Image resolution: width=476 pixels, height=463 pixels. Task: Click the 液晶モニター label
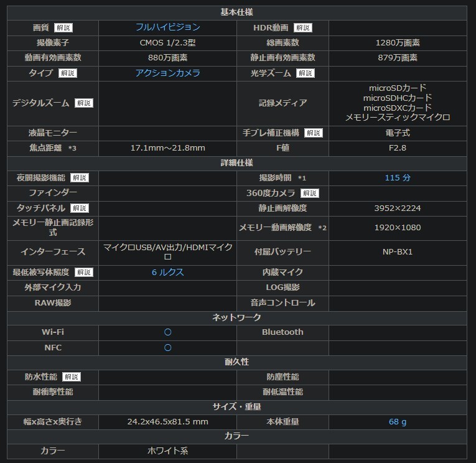coord(53,133)
